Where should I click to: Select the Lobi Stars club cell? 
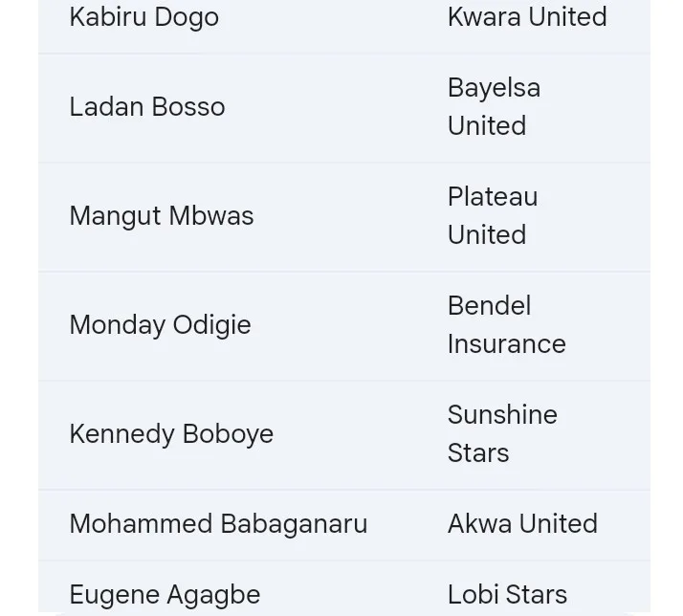coord(507,595)
